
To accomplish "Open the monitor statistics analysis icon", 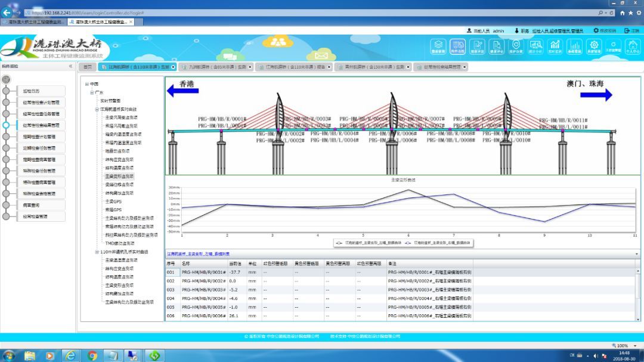I will click(x=535, y=47).
